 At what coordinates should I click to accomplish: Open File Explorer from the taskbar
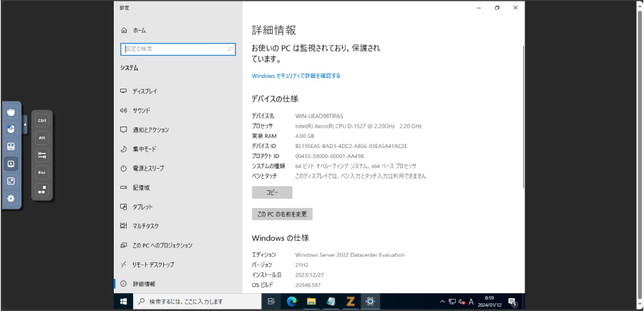pyautogui.click(x=311, y=302)
